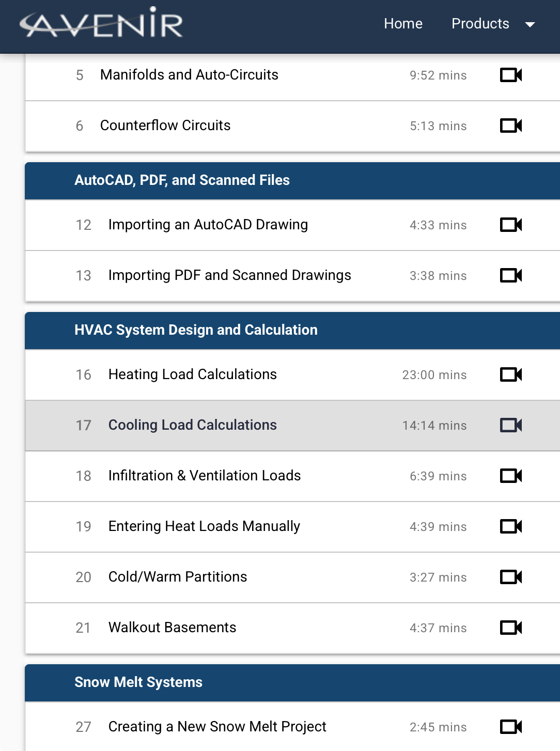Open the Products menu item
The image size is (560, 751).
[480, 24]
